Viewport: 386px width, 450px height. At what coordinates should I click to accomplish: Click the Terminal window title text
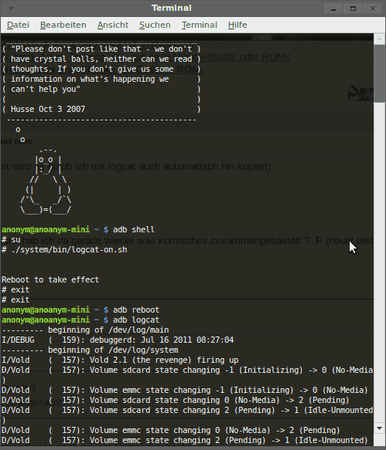(172, 8)
